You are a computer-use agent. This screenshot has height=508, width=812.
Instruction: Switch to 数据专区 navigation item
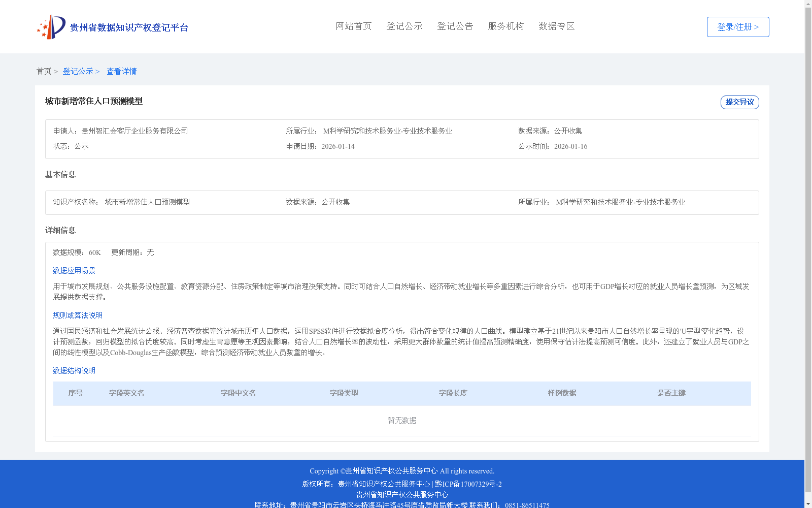pos(557,26)
